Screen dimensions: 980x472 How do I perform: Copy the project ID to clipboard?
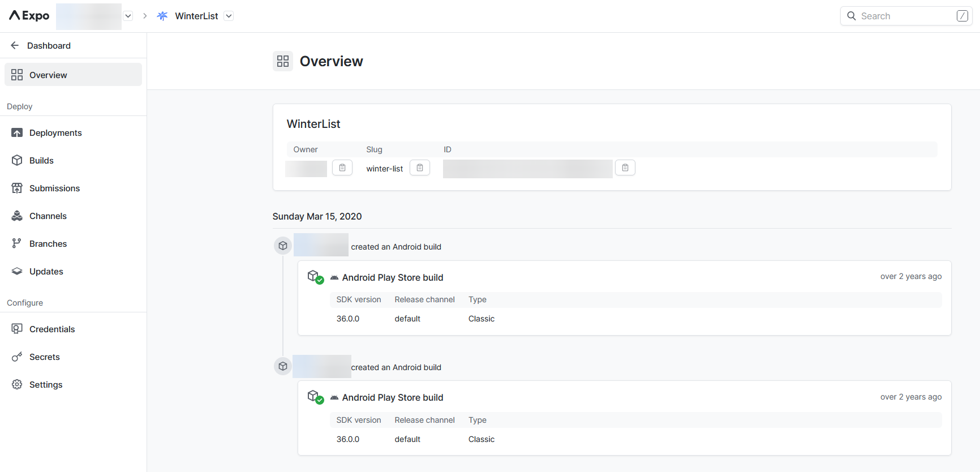pyautogui.click(x=625, y=168)
